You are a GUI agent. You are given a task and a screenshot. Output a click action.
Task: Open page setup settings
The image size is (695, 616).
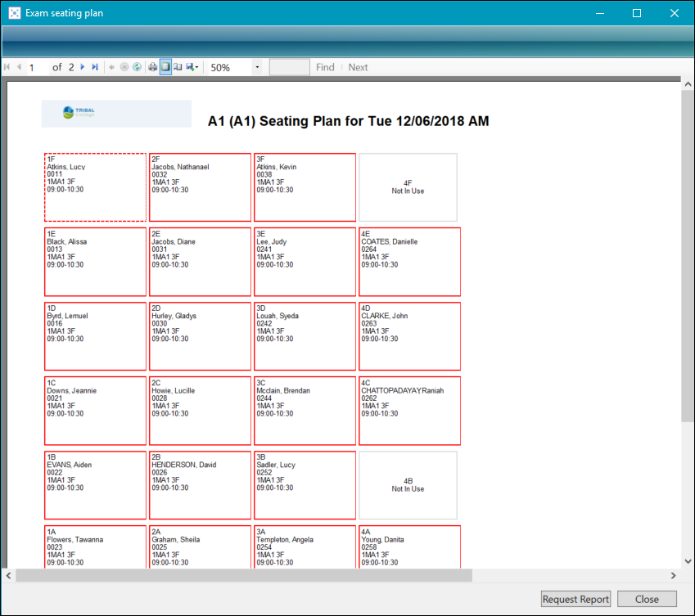coord(178,67)
